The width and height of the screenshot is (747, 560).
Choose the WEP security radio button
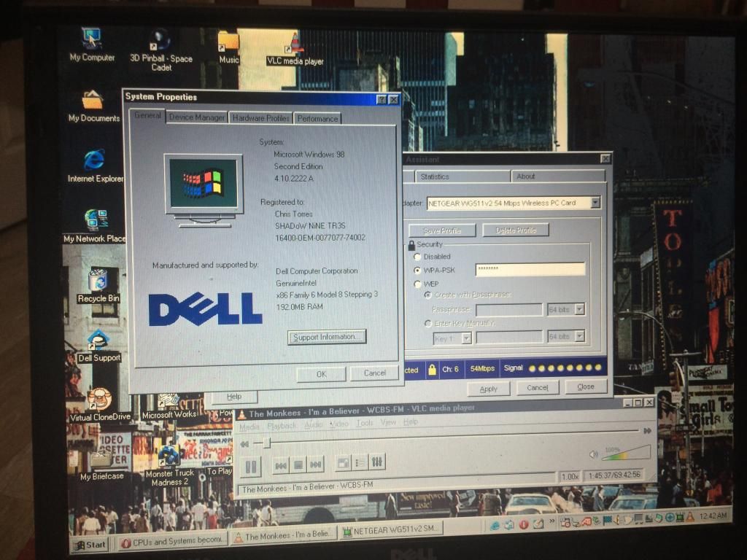tap(418, 284)
